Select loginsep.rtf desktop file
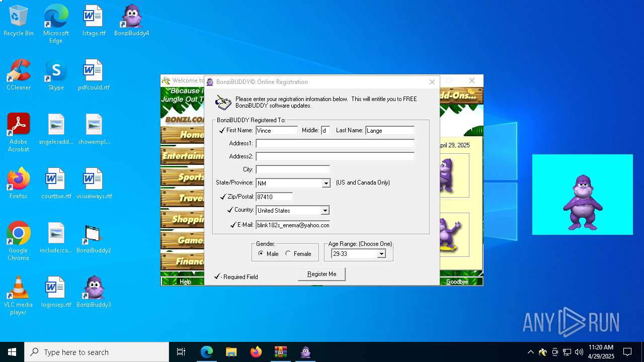 56,293
